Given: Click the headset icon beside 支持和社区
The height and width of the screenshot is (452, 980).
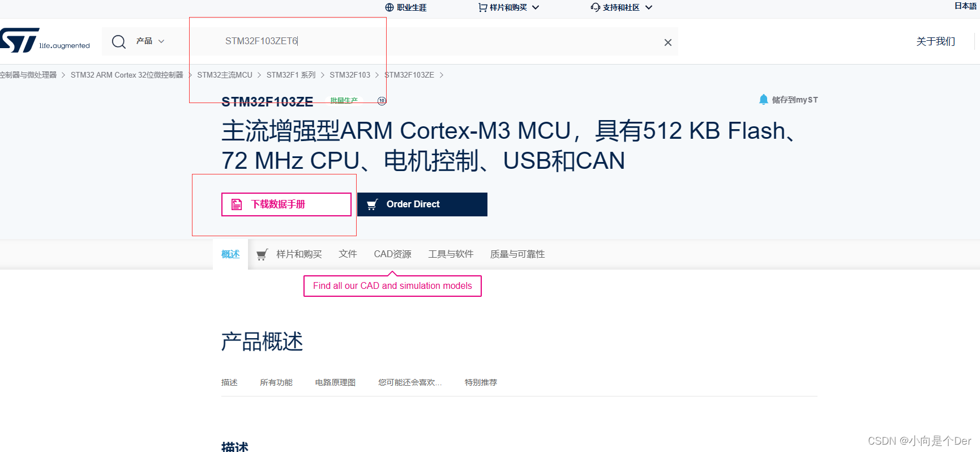Looking at the screenshot, I should click(x=596, y=7).
